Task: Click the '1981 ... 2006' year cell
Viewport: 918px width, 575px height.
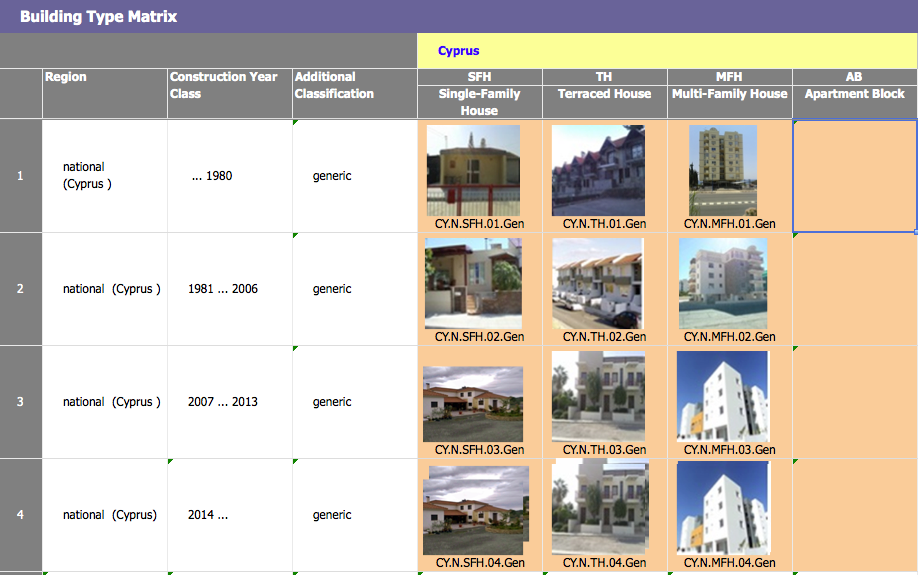Action: click(x=223, y=289)
